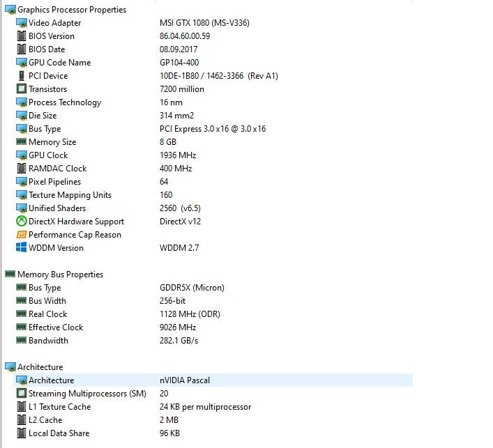
Task: Click the RAM icon beside Effective Clock
Action: pyautogui.click(x=21, y=327)
